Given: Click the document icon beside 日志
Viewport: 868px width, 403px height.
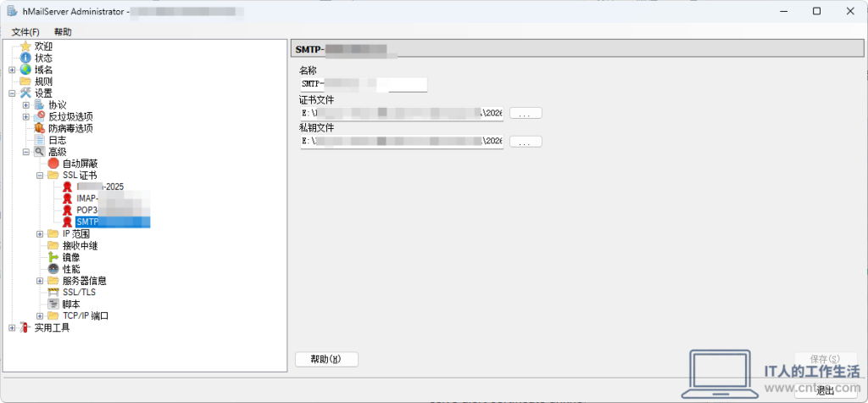Looking at the screenshot, I should (39, 140).
